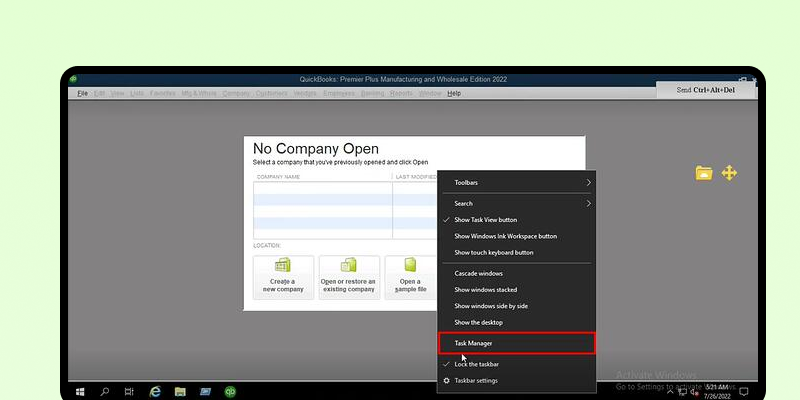The image size is (800, 400).
Task: Open Task View icon in taskbar
Action: point(129,392)
